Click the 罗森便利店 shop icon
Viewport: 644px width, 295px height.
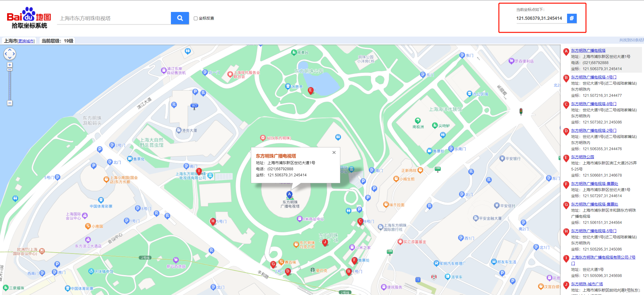point(511,61)
